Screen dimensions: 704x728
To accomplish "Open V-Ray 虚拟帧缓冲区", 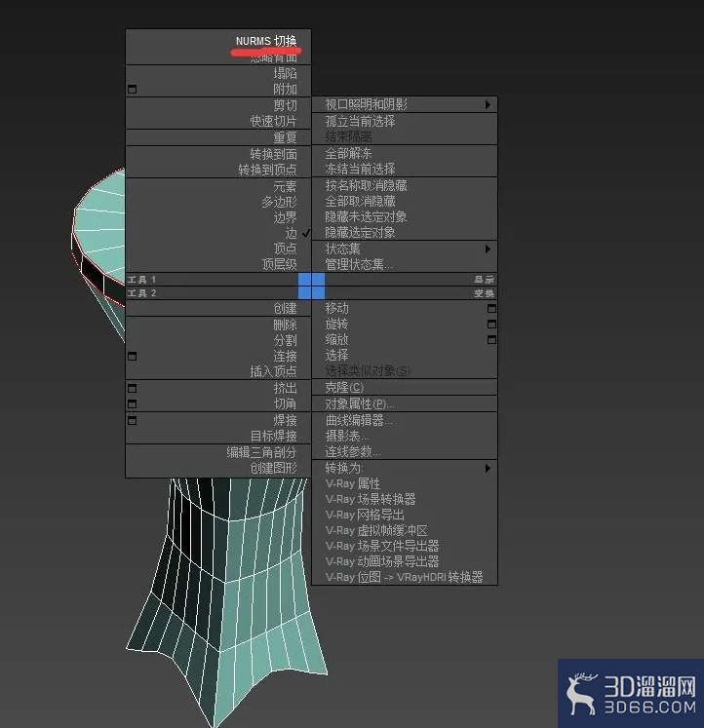I will [376, 531].
